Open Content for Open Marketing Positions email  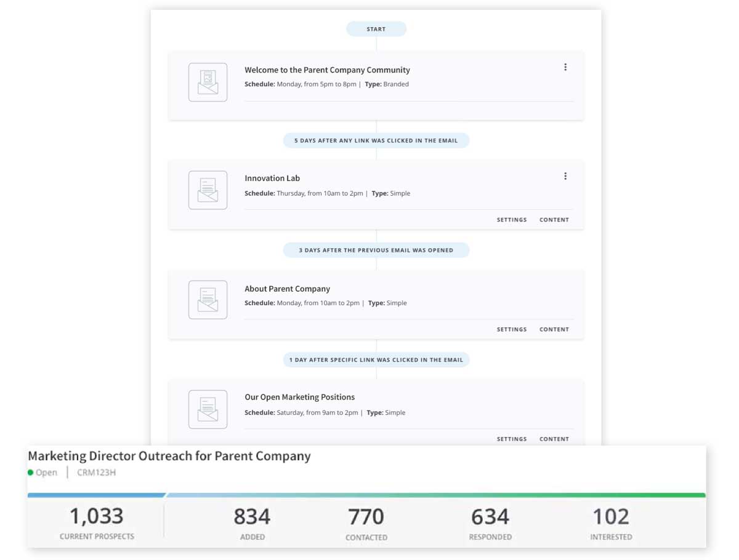554,439
